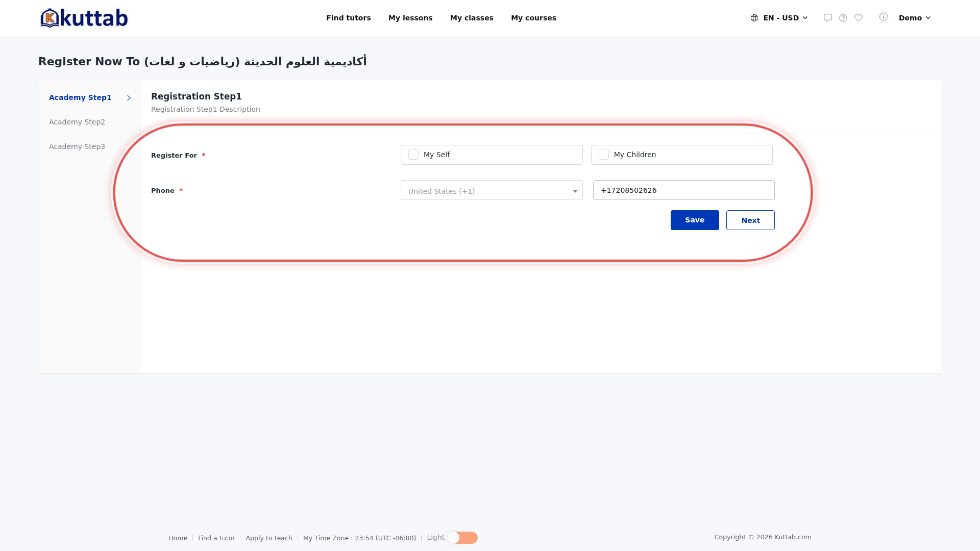The height and width of the screenshot is (551, 980).
Task: Click the Save button
Action: coord(695,220)
